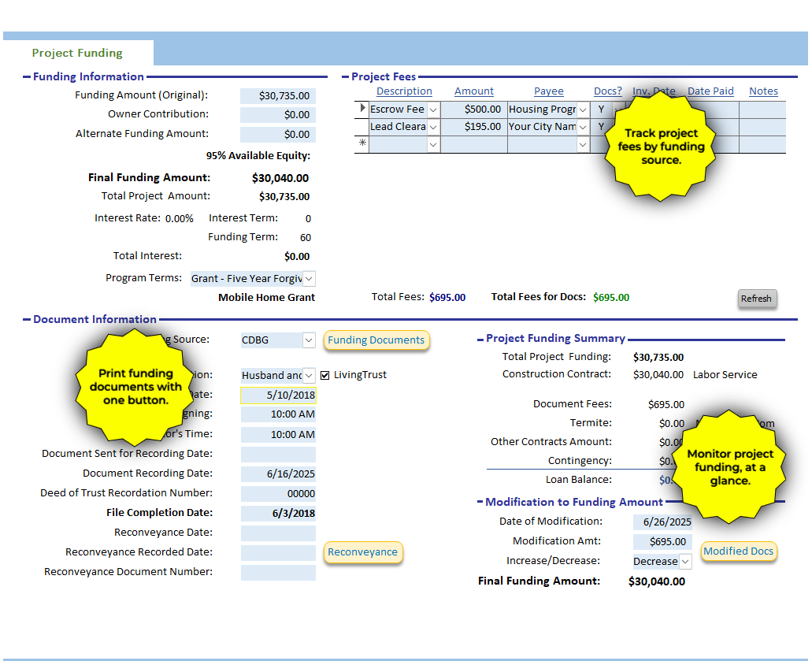Refresh the project fees totals

pos(757,299)
